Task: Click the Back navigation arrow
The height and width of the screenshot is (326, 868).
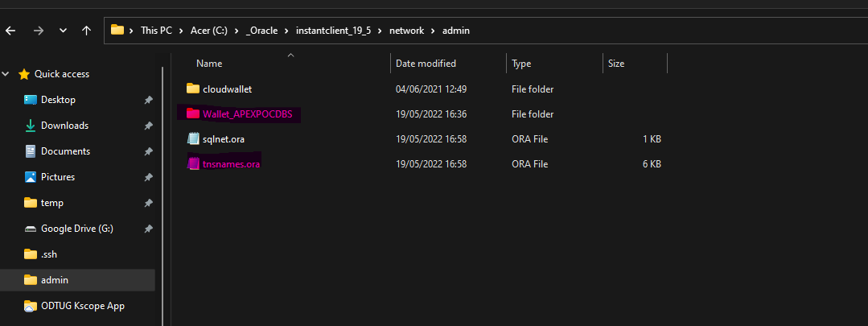Action: 10,31
